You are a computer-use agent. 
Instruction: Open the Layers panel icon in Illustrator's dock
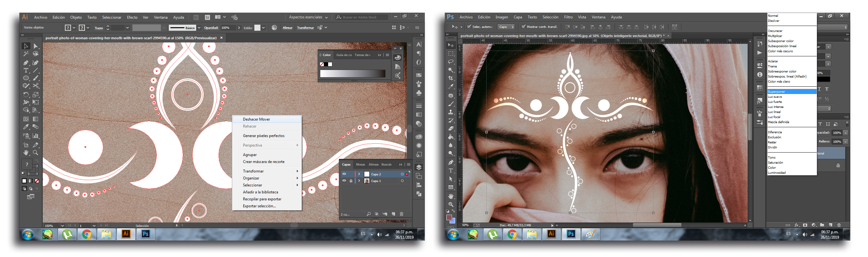tap(419, 167)
